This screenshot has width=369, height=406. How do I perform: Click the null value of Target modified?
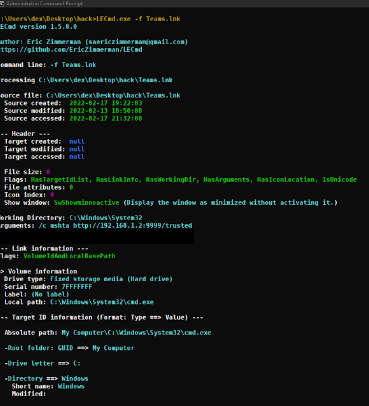pyautogui.click(x=77, y=149)
